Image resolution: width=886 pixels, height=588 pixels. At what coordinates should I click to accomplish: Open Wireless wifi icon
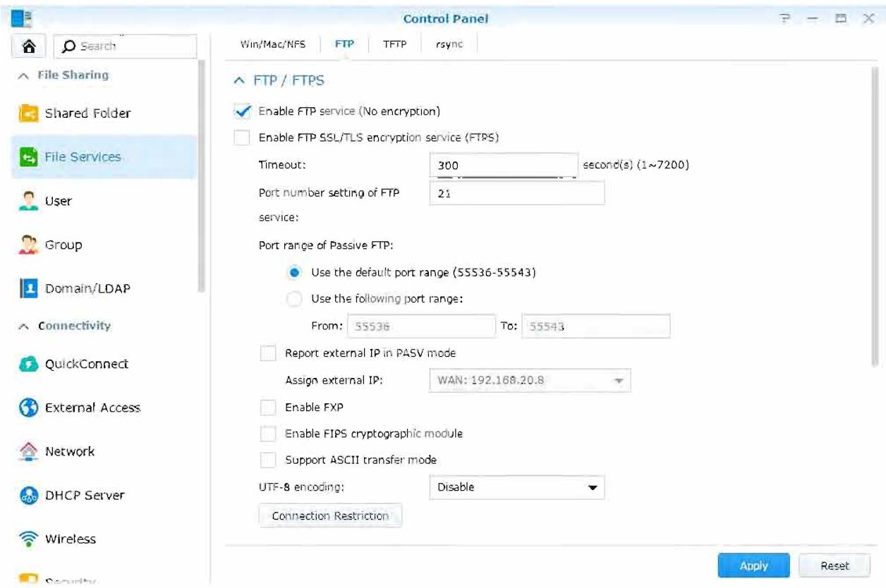27,539
